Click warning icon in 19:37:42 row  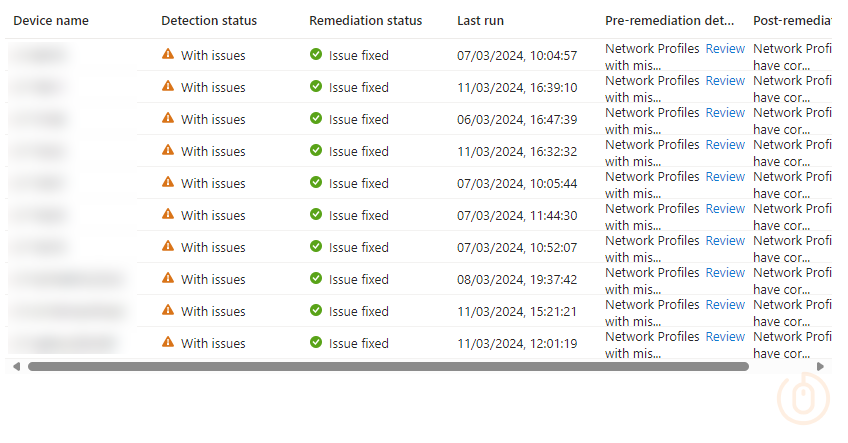[x=168, y=279]
